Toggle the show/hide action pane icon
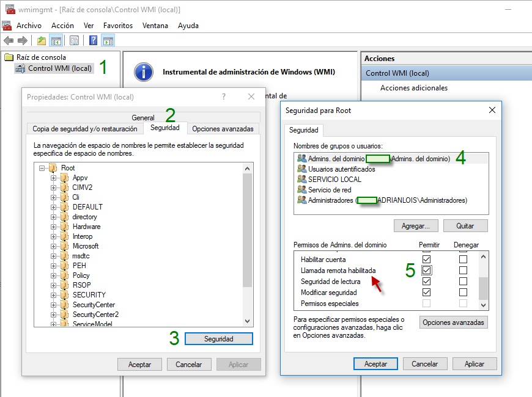 tap(108, 41)
